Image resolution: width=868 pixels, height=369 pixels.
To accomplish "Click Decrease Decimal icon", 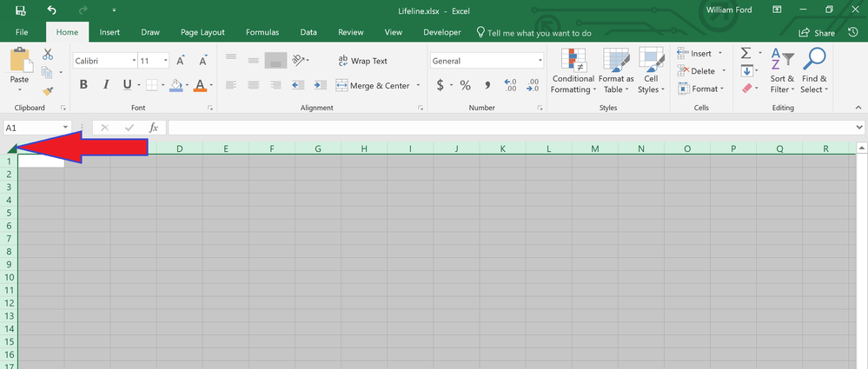I will pos(533,85).
